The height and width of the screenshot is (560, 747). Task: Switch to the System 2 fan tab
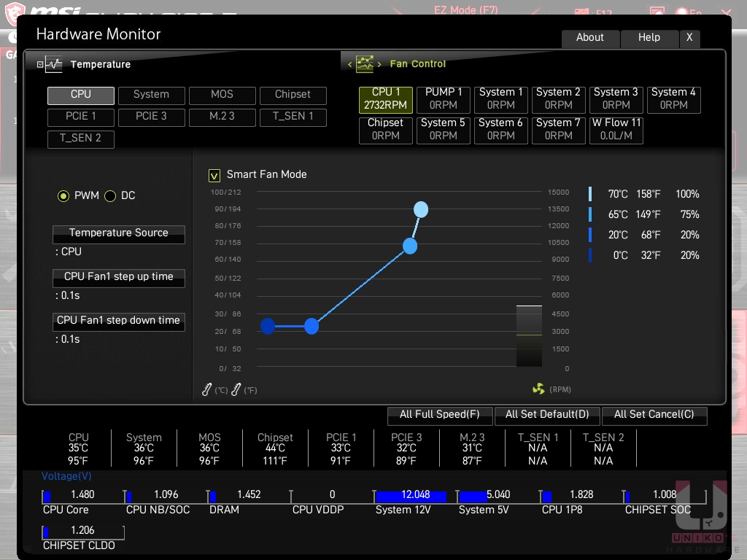point(558,99)
